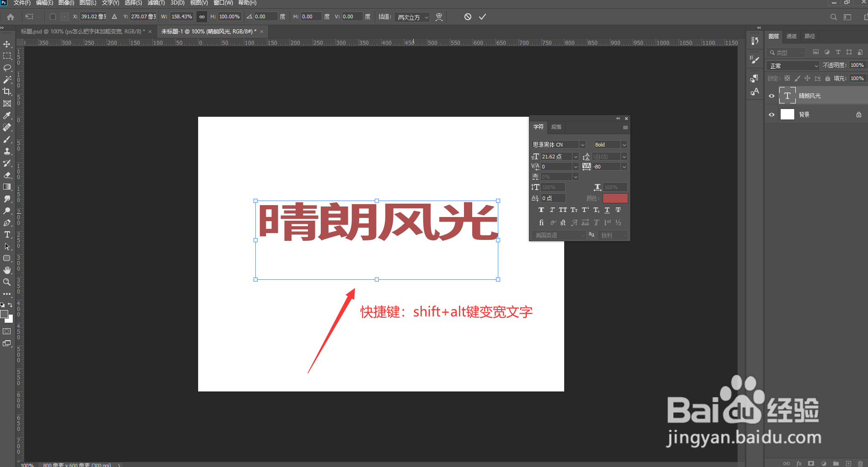
Task: Switch to the 通道 channels tab
Action: [791, 36]
